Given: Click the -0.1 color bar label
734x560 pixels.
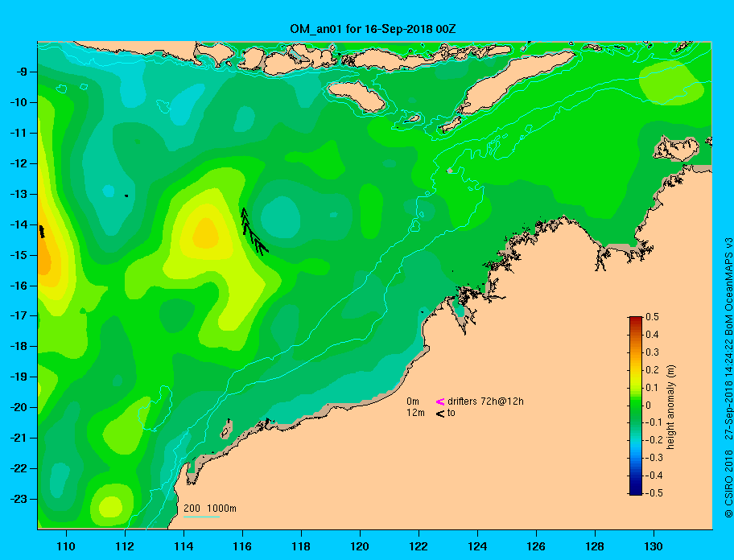Looking at the screenshot, I should 654,422.
